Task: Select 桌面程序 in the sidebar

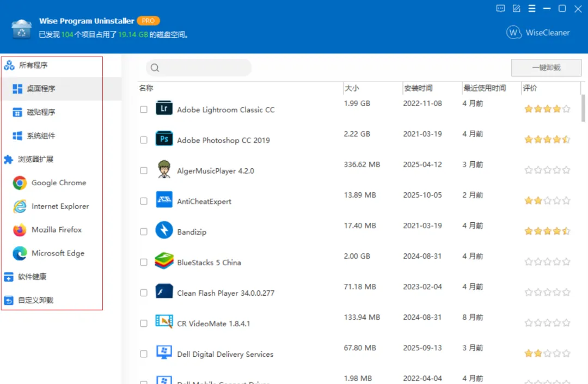Action: click(61, 89)
